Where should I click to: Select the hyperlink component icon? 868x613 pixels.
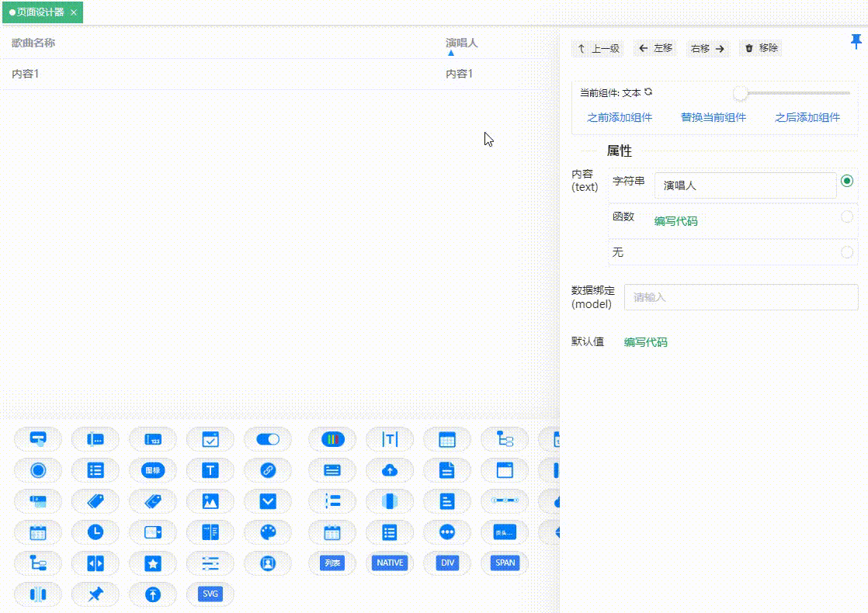268,469
